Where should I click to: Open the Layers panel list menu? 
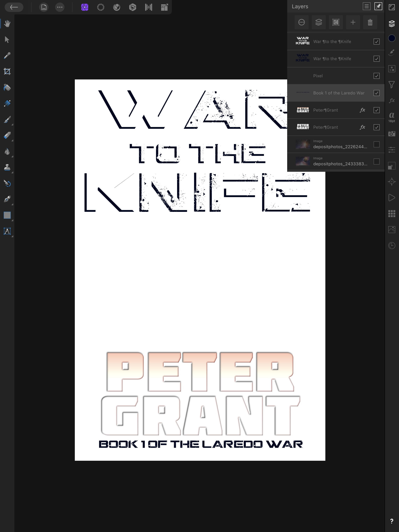click(366, 6)
